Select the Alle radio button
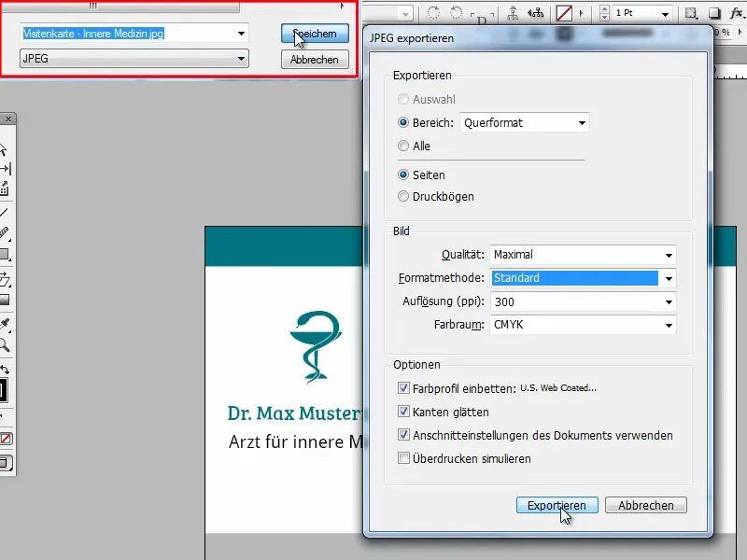747x560 pixels. coord(403,146)
